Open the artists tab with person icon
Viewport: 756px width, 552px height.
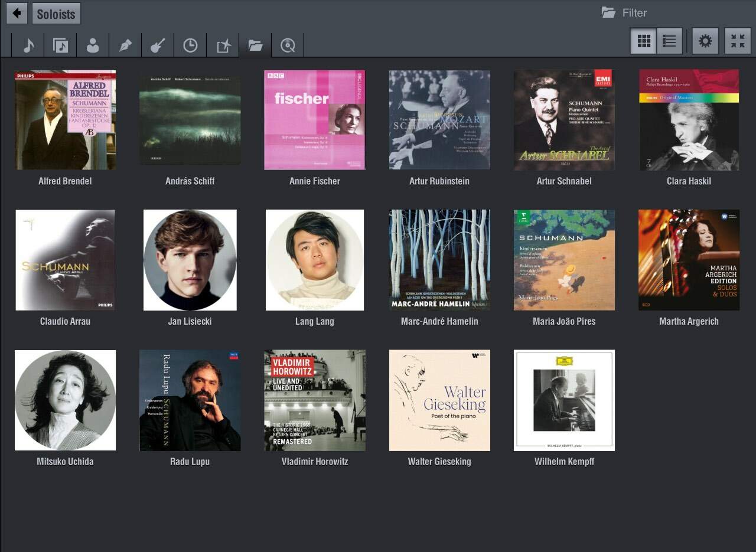93,45
